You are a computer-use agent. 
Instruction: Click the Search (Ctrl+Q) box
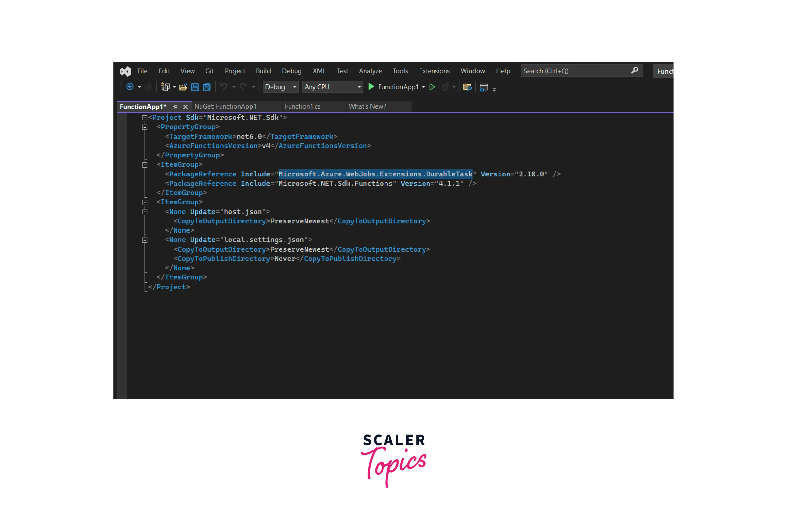coord(576,71)
